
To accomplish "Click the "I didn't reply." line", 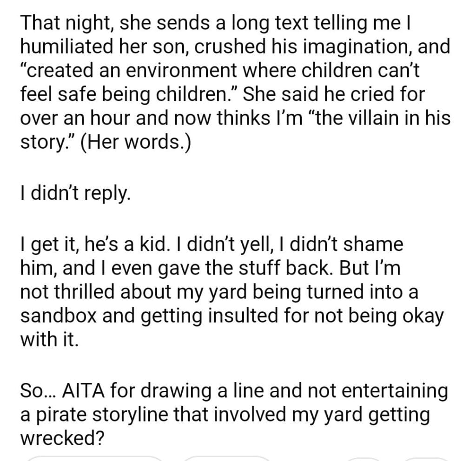I will click(x=72, y=192).
